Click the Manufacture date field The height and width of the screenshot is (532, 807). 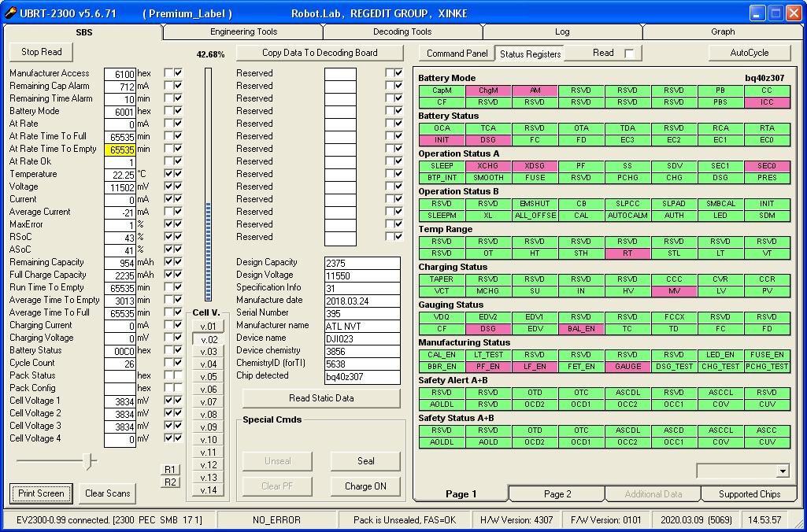tap(362, 301)
